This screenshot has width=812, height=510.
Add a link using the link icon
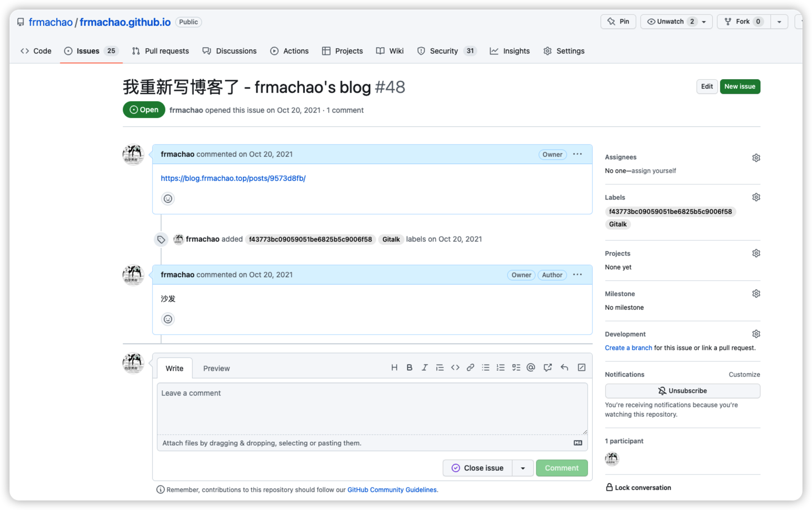[470, 367]
